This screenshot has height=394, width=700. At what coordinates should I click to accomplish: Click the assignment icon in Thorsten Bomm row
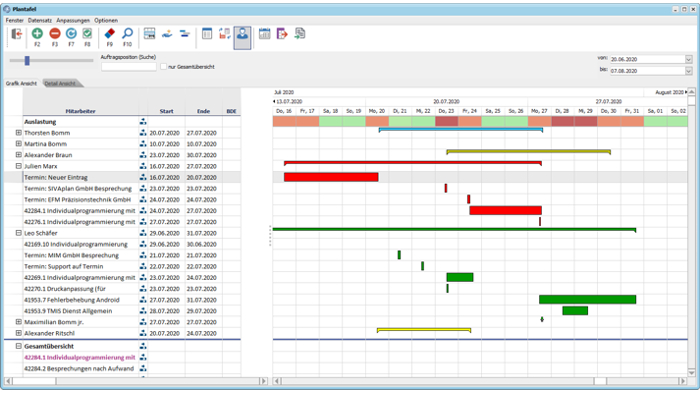[143, 133]
